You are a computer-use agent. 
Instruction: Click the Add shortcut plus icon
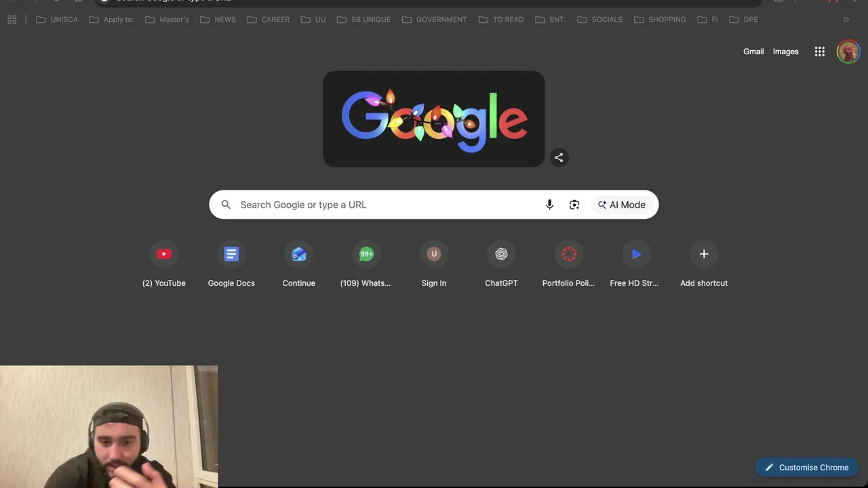click(704, 254)
